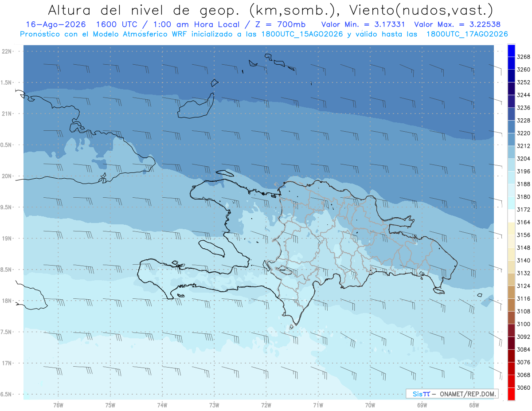Click the 75W longitude label
This screenshot has height=411, width=532.
pos(110,405)
